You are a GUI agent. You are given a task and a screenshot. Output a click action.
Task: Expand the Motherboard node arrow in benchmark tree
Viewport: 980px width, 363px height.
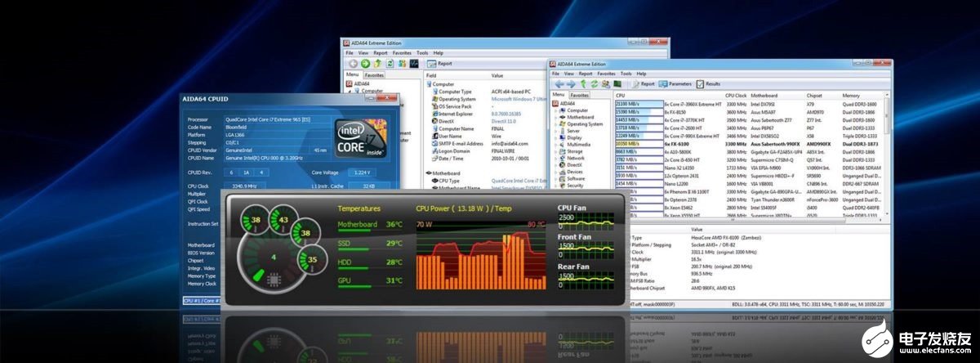click(555, 117)
